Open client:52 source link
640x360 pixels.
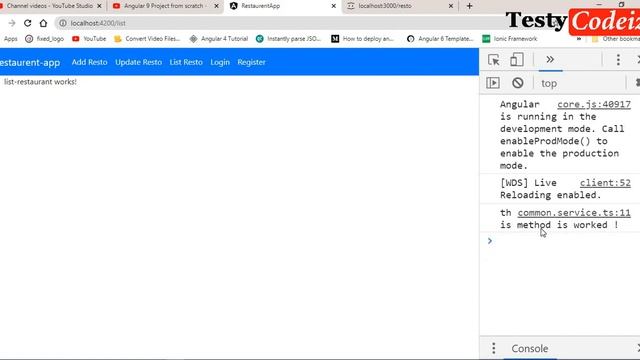tap(605, 183)
